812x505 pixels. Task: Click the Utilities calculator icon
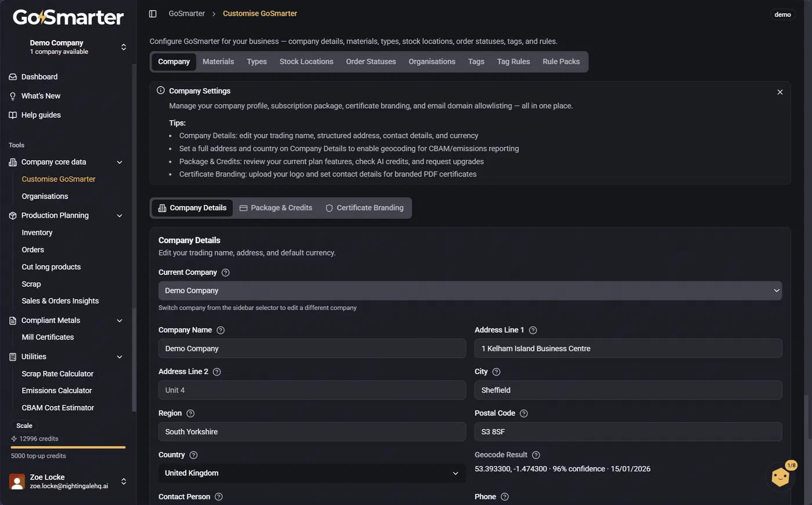[13, 356]
